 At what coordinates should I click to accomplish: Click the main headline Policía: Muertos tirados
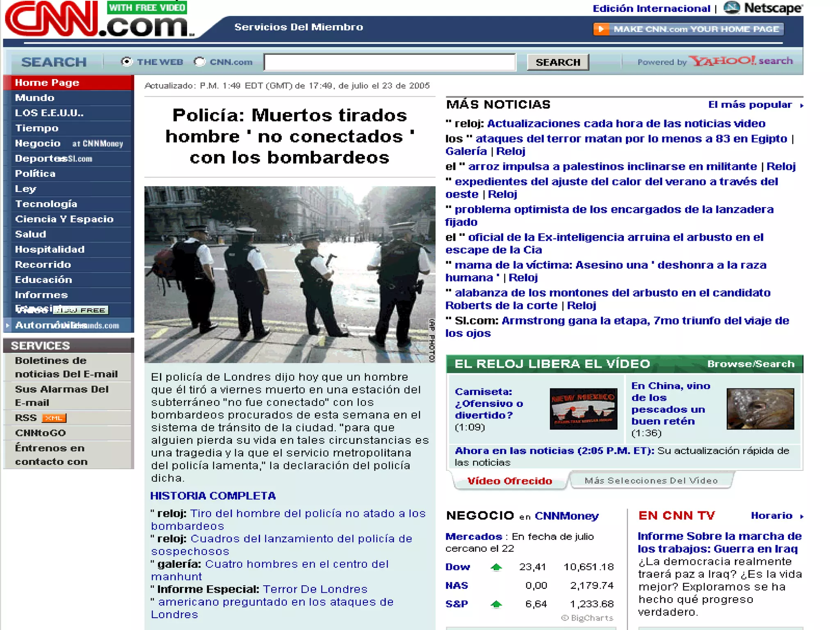[290, 136]
